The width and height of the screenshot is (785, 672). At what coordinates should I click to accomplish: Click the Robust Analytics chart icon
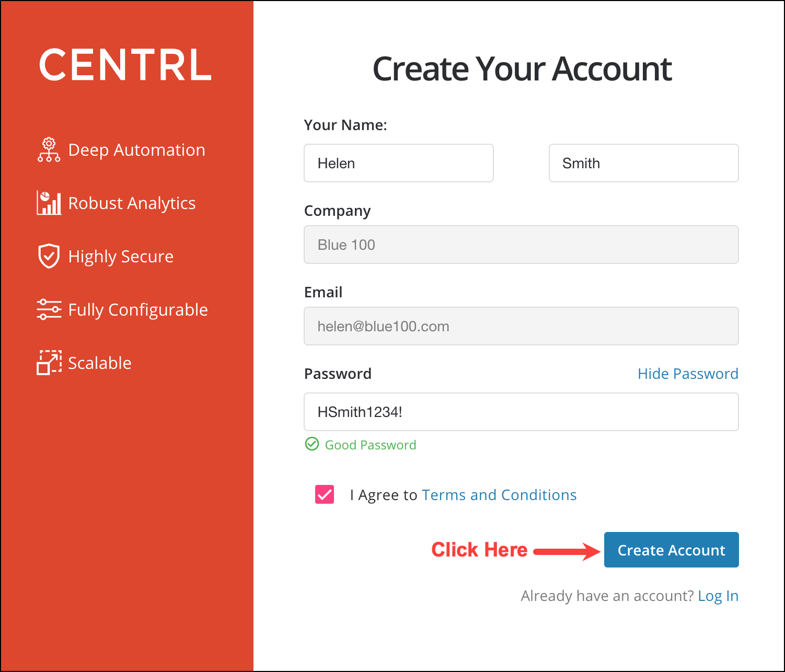tap(49, 203)
